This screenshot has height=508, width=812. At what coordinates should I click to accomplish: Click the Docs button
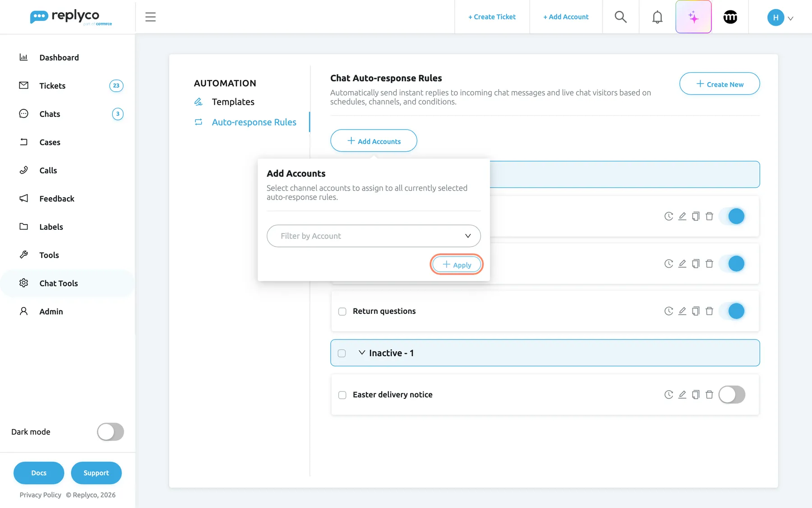[39, 473]
